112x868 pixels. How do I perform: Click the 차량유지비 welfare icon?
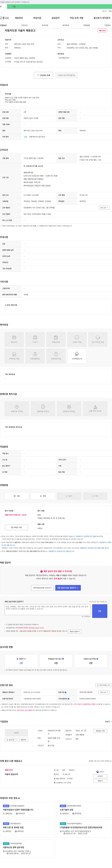pyautogui.click(x=56, y=339)
